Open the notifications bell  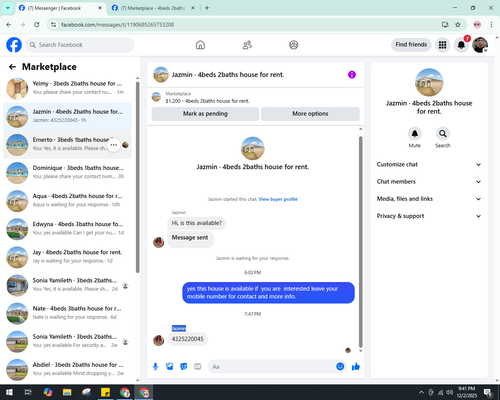(x=461, y=45)
